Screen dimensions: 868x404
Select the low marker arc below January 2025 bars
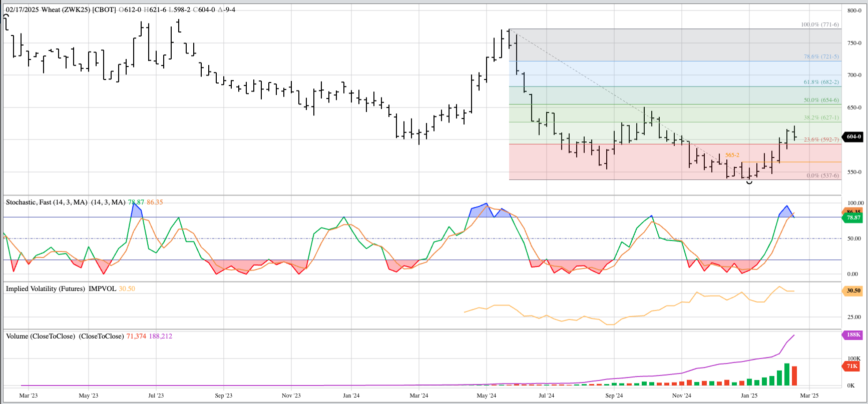click(x=749, y=182)
